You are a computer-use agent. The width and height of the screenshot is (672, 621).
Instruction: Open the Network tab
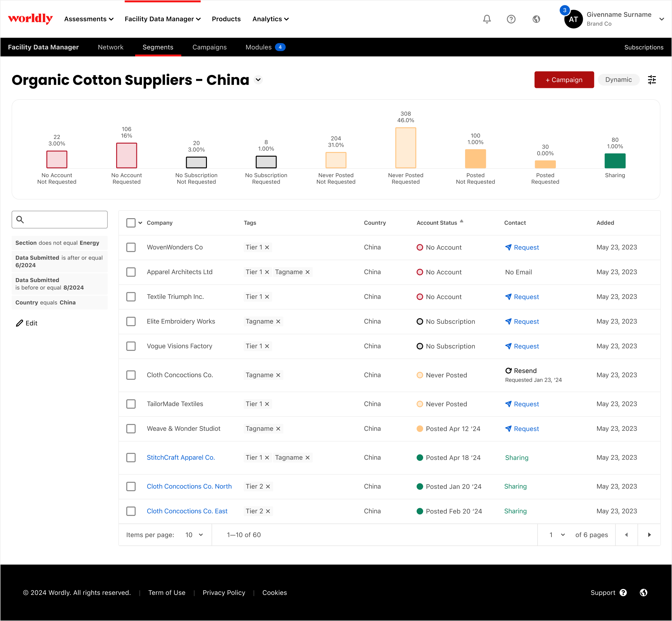[111, 47]
